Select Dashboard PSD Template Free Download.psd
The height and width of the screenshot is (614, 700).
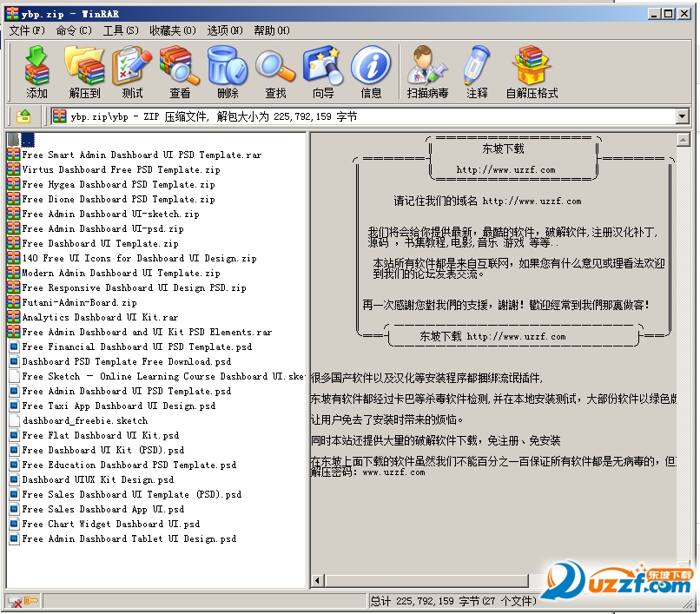click(x=126, y=361)
